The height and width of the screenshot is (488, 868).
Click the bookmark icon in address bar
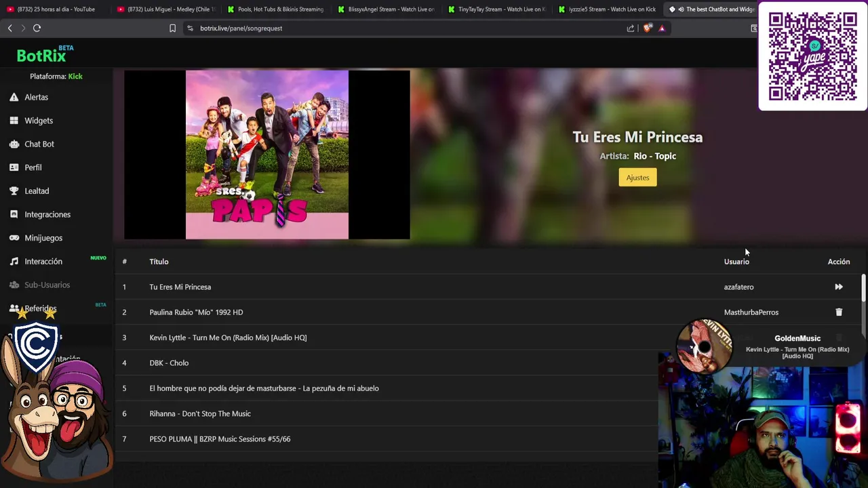point(172,28)
